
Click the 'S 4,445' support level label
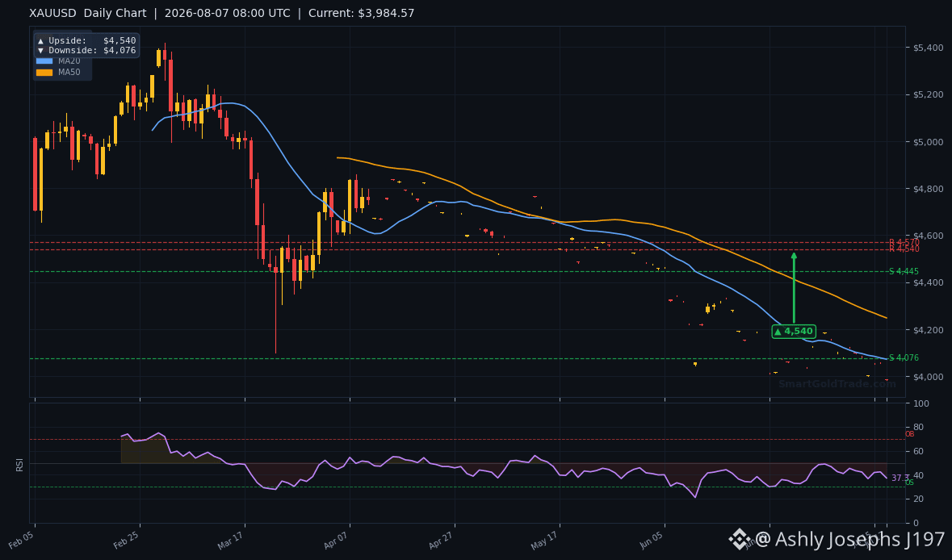(904, 272)
